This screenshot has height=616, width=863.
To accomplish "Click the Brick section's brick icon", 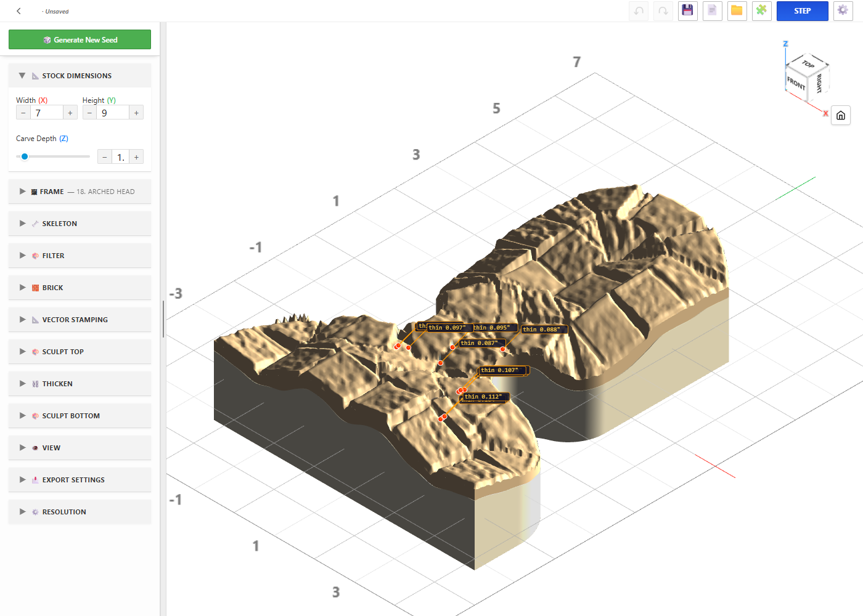I will (x=35, y=288).
